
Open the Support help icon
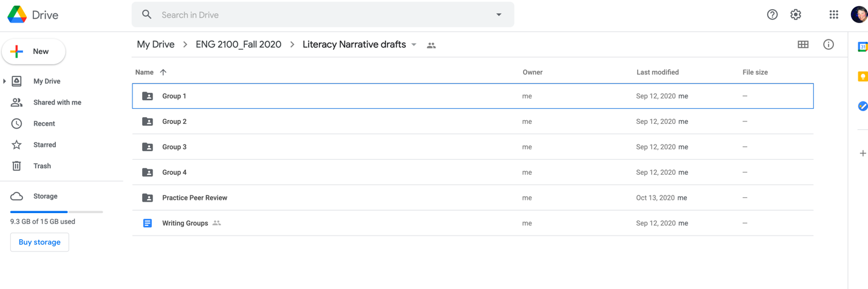click(772, 15)
